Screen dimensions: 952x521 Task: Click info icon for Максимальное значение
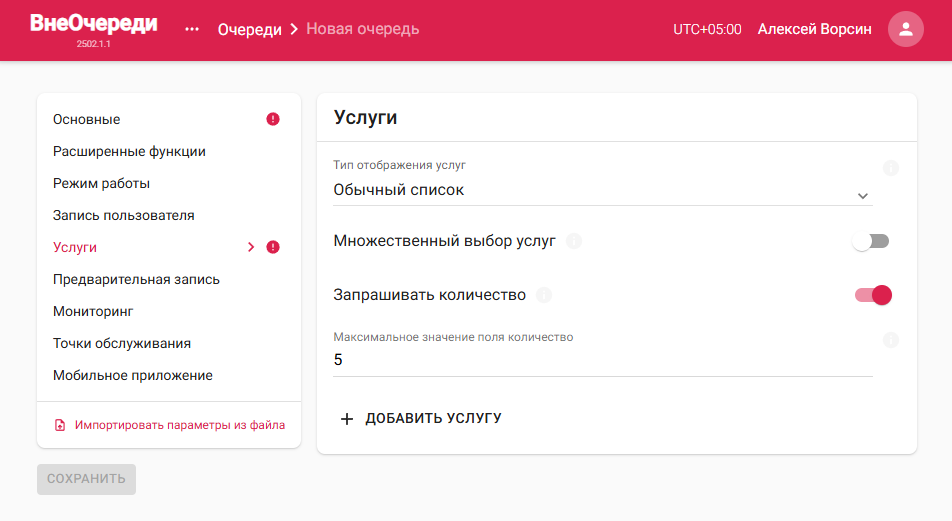point(891,340)
